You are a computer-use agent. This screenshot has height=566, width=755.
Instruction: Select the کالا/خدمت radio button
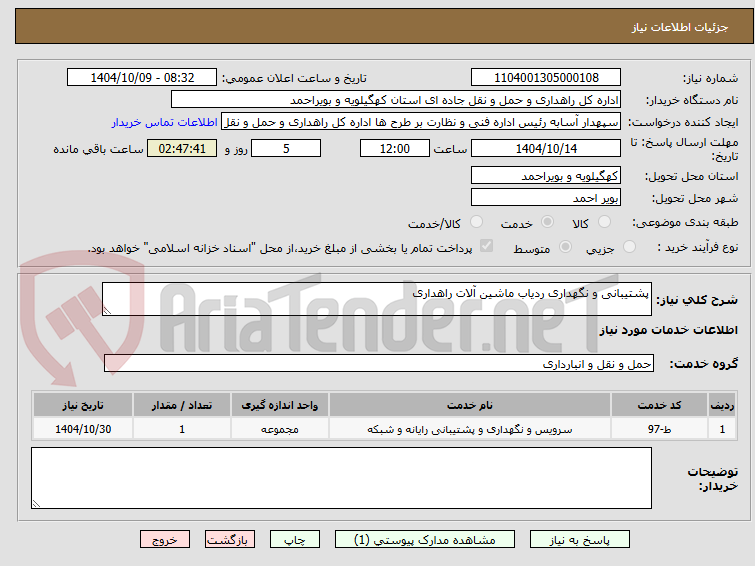click(476, 222)
